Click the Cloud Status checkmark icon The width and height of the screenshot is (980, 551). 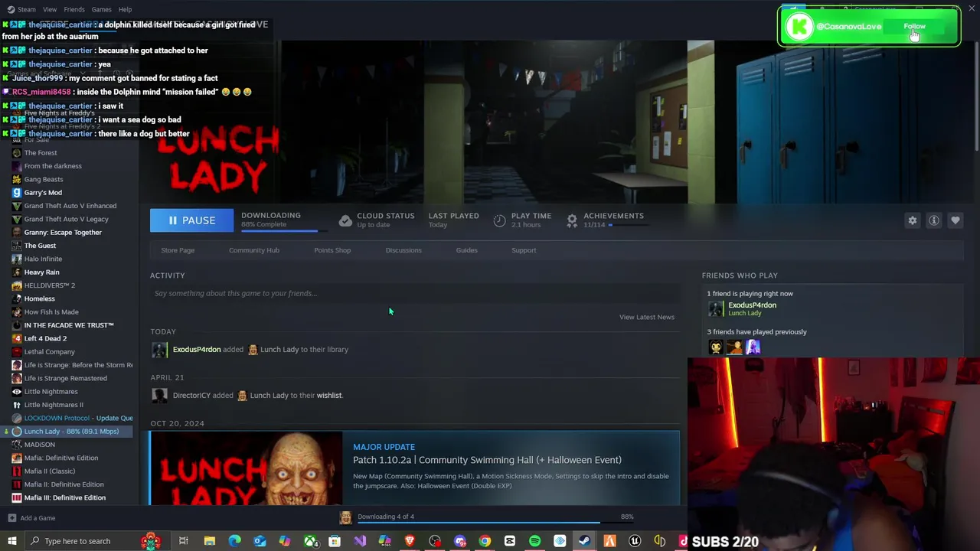click(345, 220)
